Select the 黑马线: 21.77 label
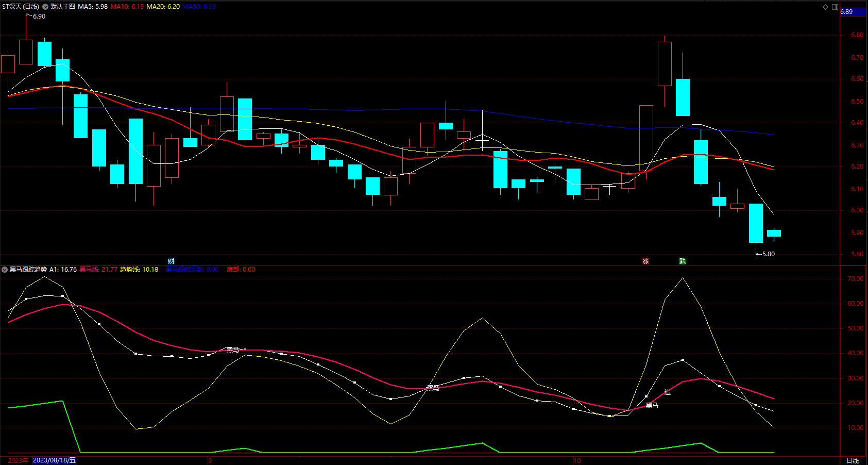Image resolution: width=868 pixels, height=465 pixels. pos(98,270)
